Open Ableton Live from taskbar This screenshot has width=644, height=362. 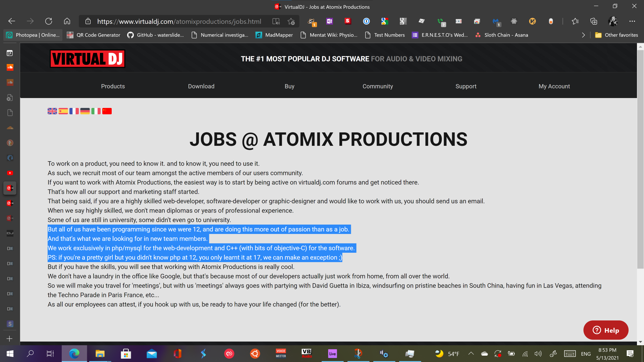click(x=332, y=354)
